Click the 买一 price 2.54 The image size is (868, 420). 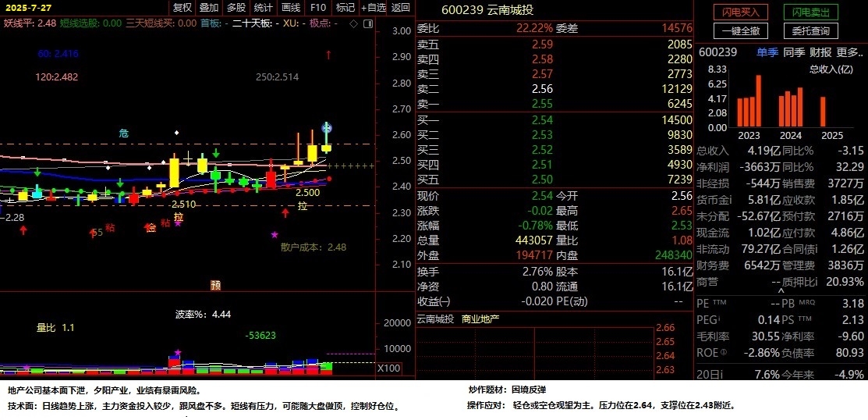click(x=543, y=120)
